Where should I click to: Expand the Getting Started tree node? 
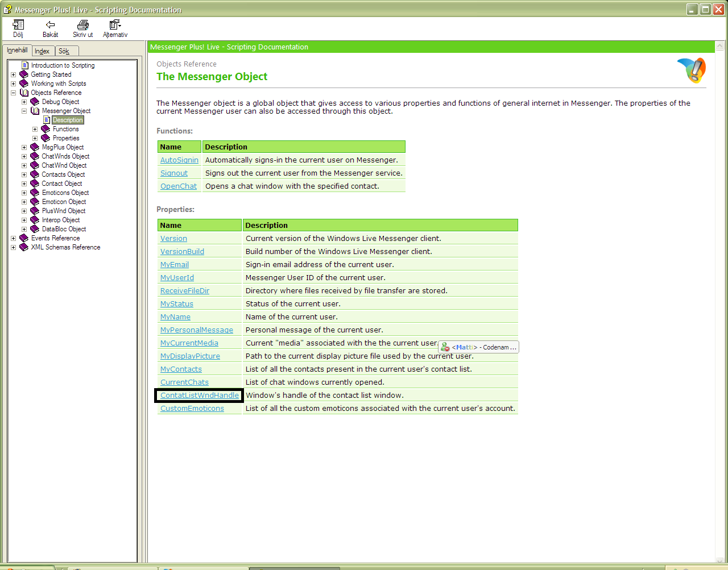click(13, 74)
